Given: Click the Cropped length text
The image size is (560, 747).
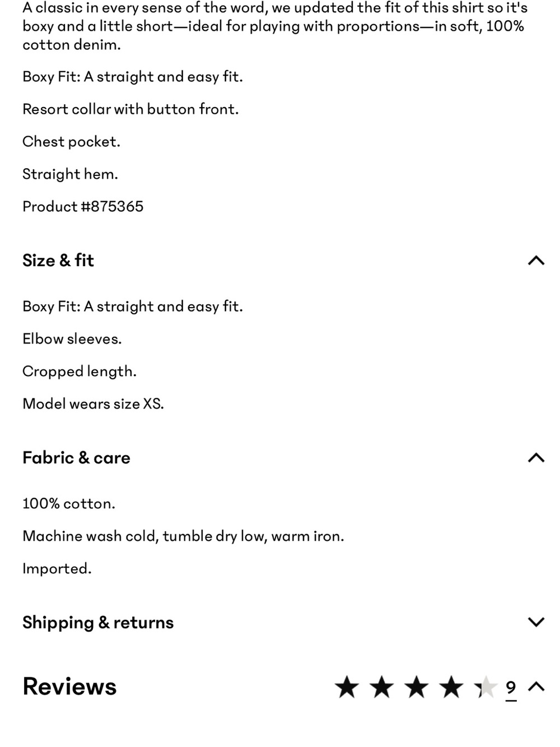Looking at the screenshot, I should tap(80, 372).
